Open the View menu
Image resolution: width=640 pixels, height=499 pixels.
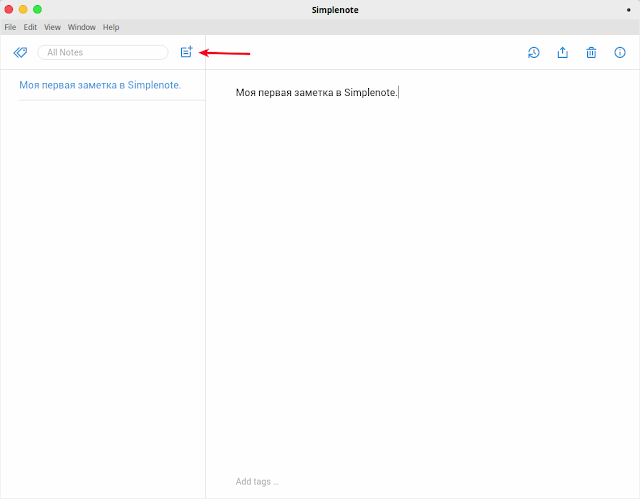coord(52,27)
